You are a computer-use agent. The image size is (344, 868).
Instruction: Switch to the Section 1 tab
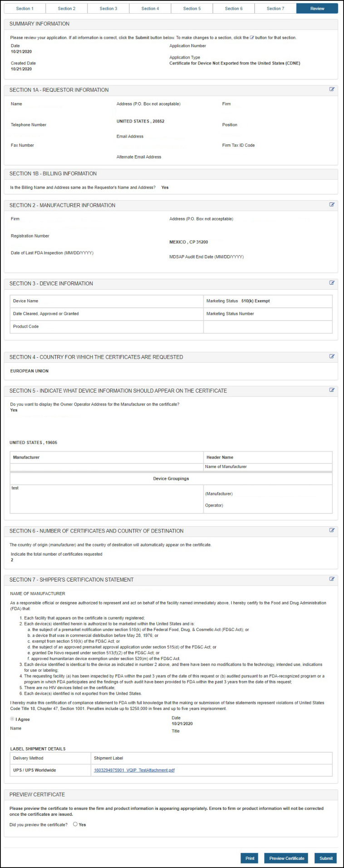(25, 9)
